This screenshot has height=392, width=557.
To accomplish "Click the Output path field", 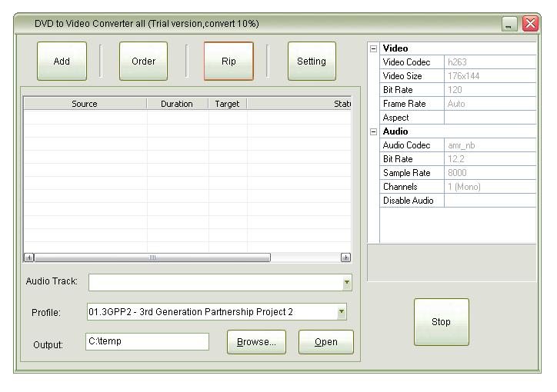I will [147, 341].
